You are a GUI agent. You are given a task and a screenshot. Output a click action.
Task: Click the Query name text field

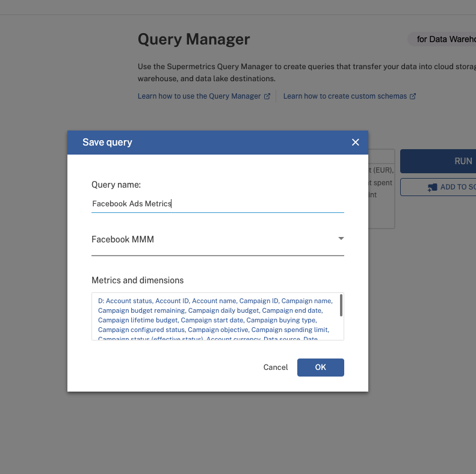[x=217, y=204]
